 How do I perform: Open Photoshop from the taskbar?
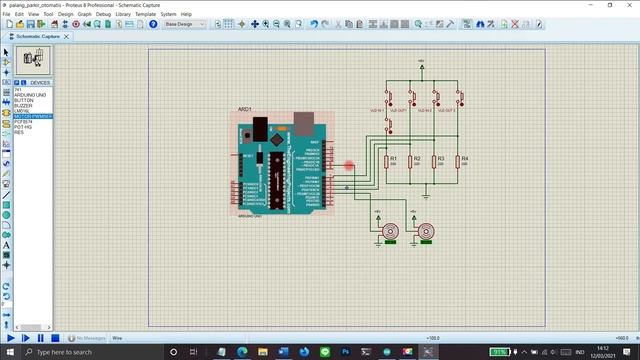coord(345,352)
